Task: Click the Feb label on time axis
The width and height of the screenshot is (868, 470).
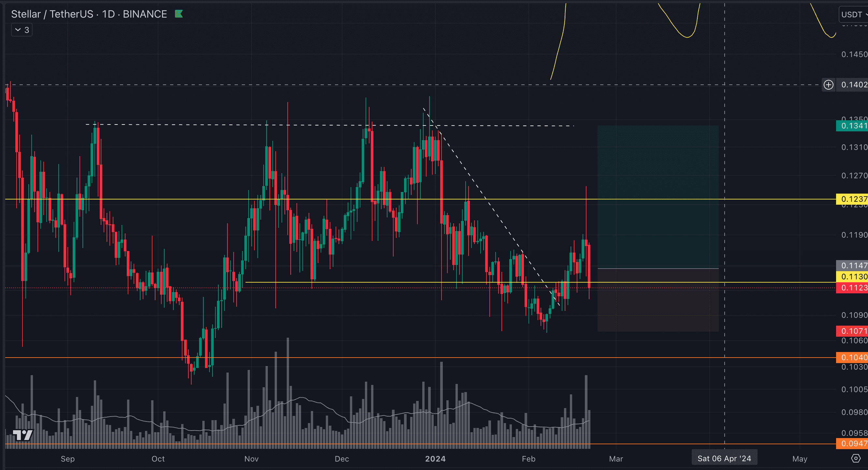Action: click(528, 459)
